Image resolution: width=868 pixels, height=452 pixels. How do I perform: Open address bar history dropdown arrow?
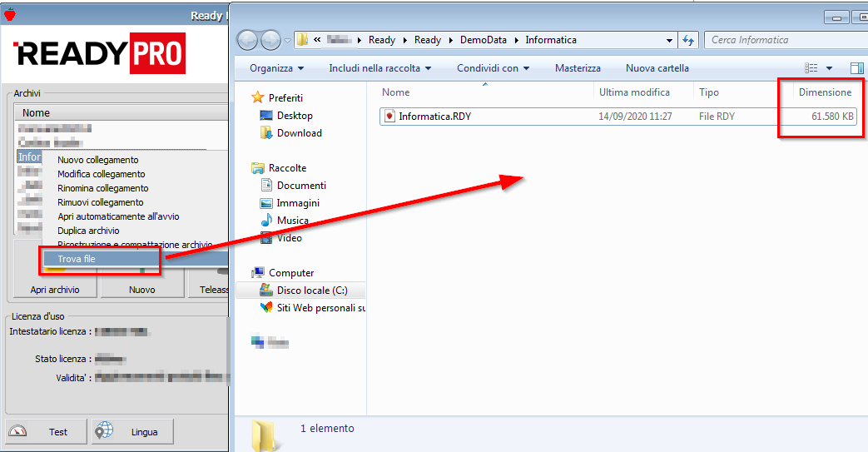click(669, 41)
